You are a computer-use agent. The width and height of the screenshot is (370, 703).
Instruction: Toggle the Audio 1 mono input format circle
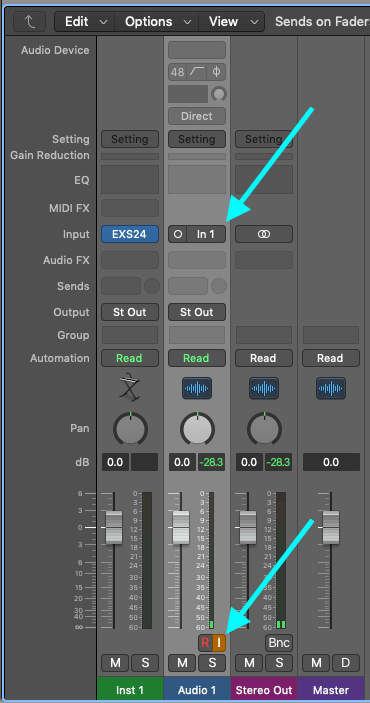click(178, 234)
